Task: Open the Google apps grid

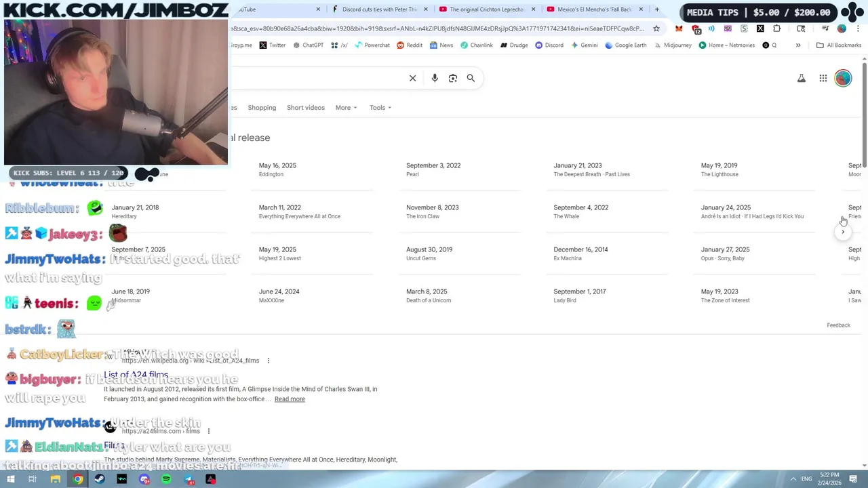Action: (823, 79)
